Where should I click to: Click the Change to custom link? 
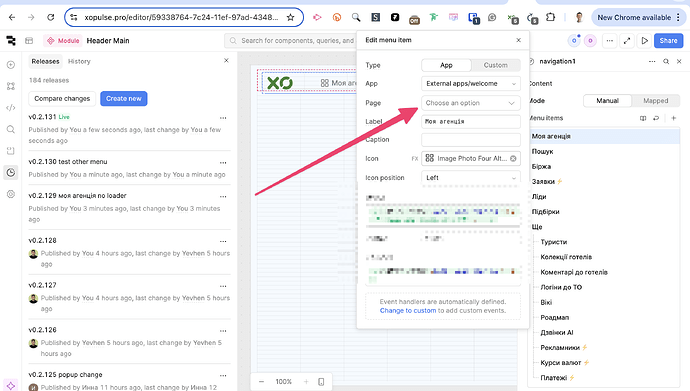click(408, 311)
